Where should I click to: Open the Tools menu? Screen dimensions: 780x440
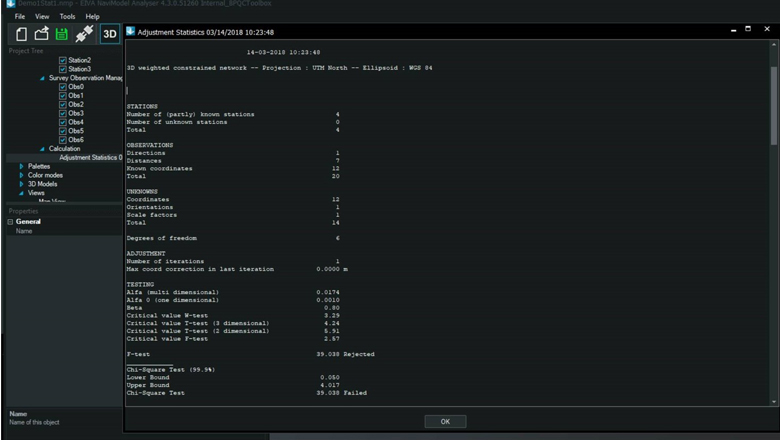click(67, 16)
